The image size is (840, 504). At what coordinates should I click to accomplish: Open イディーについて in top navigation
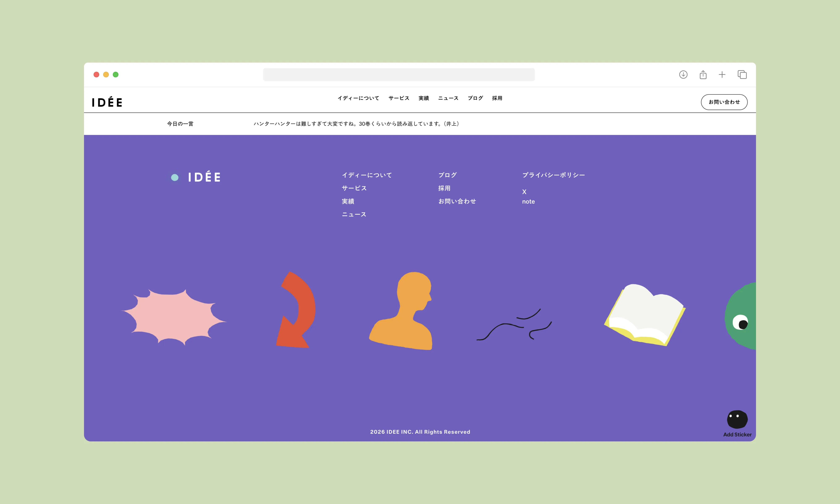[x=358, y=98]
